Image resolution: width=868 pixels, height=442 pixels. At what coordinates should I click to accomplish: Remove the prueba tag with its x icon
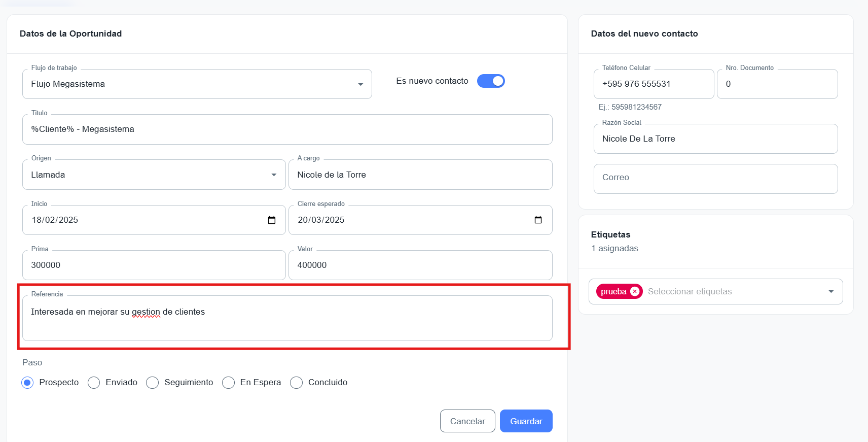click(x=634, y=292)
